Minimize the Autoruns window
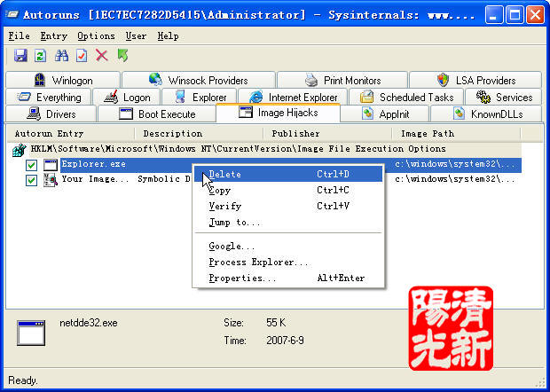550x392 pixels. coord(494,15)
